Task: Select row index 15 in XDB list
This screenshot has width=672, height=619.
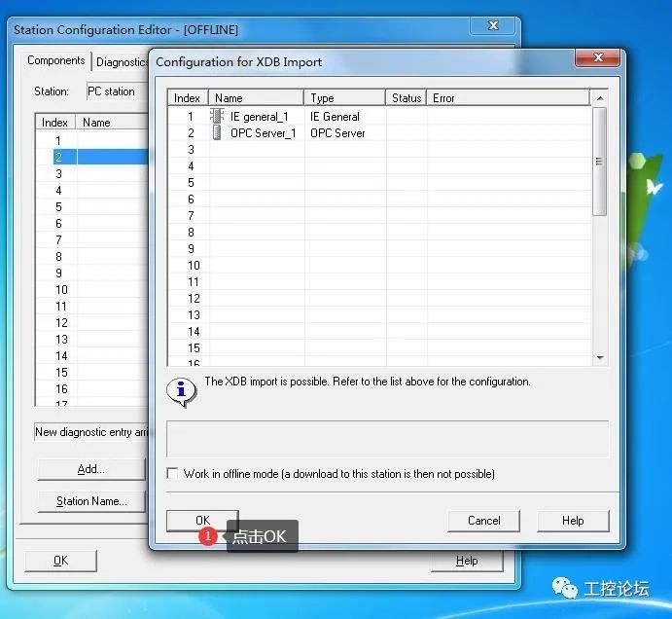Action: click(x=194, y=348)
